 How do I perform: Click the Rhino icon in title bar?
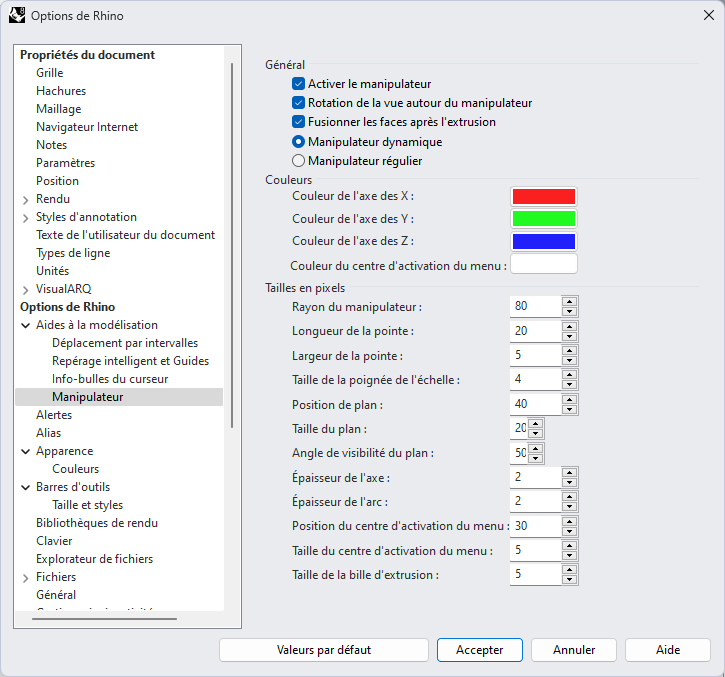click(x=17, y=16)
